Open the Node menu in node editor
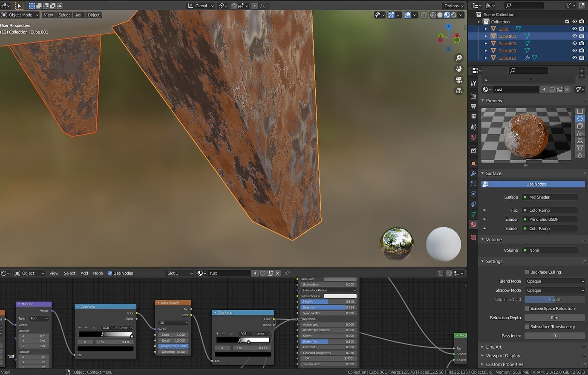 pyautogui.click(x=98, y=273)
